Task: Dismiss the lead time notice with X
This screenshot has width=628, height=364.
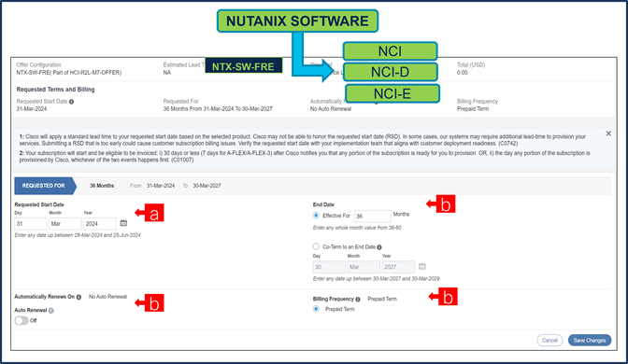Action: coord(608,133)
